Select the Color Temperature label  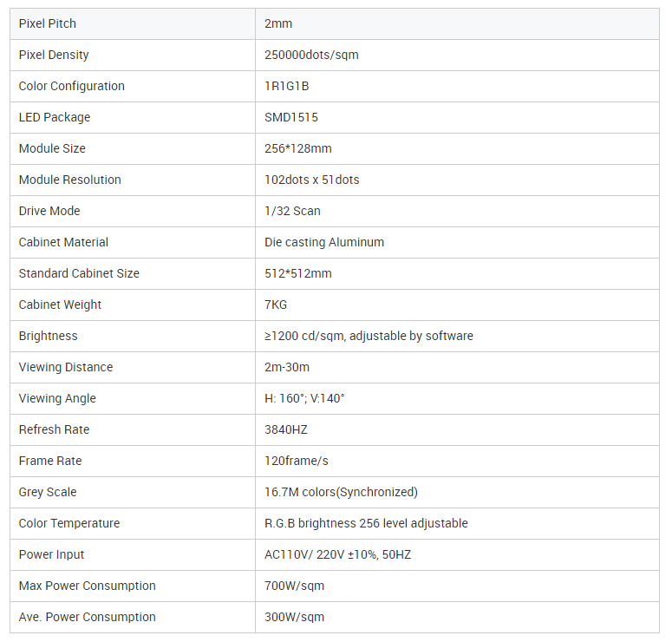(69, 523)
